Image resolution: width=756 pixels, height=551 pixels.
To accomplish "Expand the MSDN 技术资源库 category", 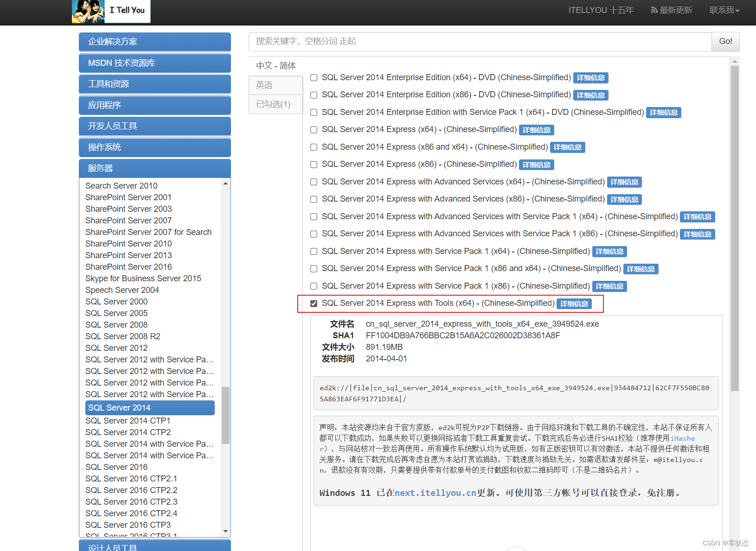I will (x=155, y=63).
